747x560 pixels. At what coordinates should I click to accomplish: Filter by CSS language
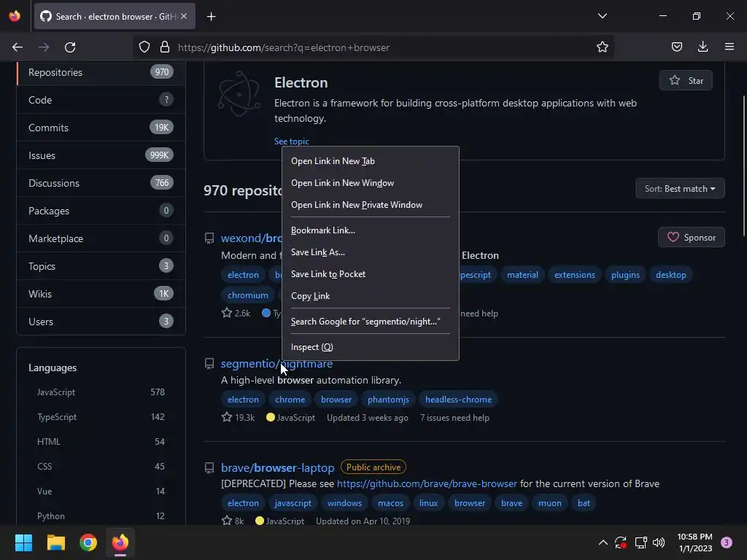point(101,466)
